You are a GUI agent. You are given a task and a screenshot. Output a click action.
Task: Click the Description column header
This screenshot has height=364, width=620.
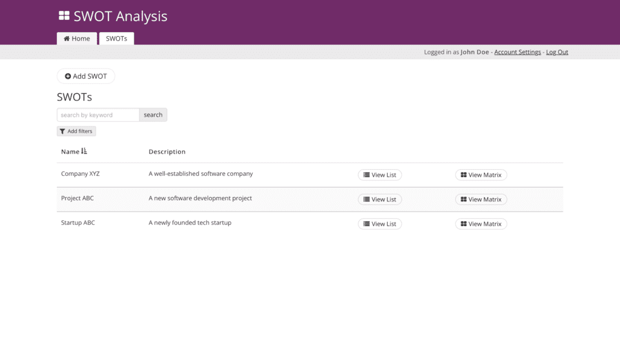coord(167,152)
